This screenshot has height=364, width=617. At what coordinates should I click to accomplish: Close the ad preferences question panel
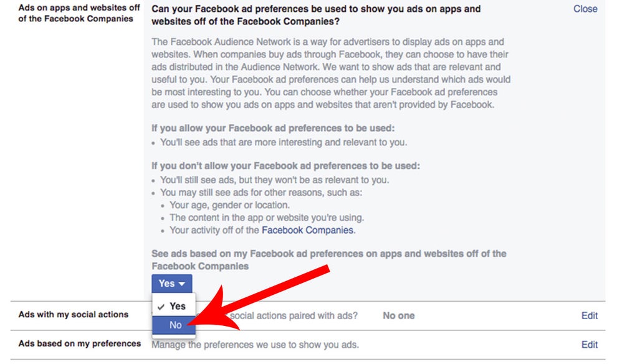pyautogui.click(x=585, y=9)
